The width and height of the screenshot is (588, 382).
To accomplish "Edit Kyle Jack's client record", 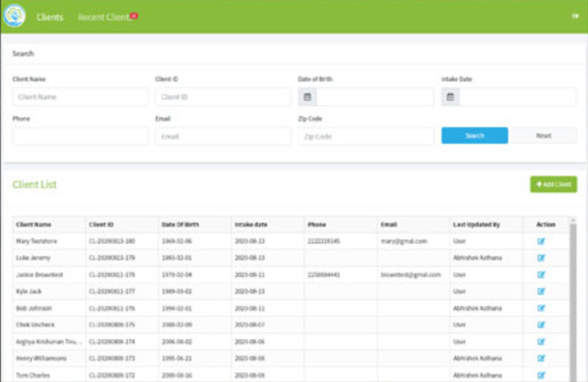I will click(541, 291).
